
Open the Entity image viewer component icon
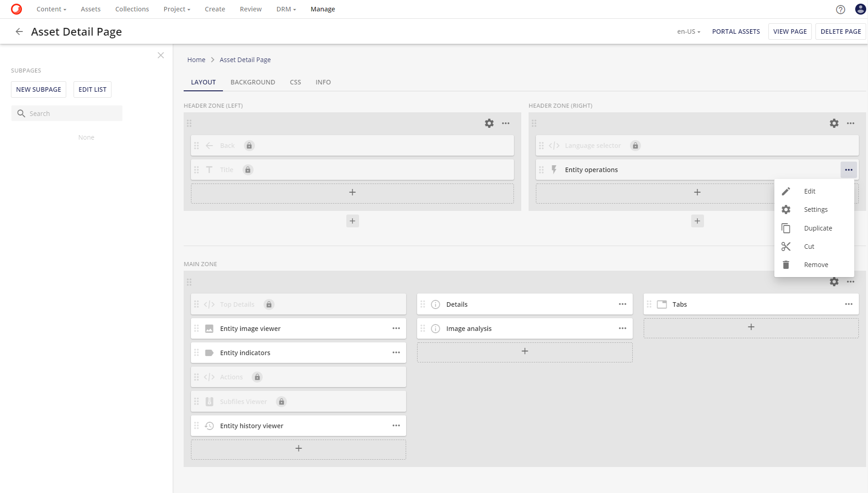(210, 328)
